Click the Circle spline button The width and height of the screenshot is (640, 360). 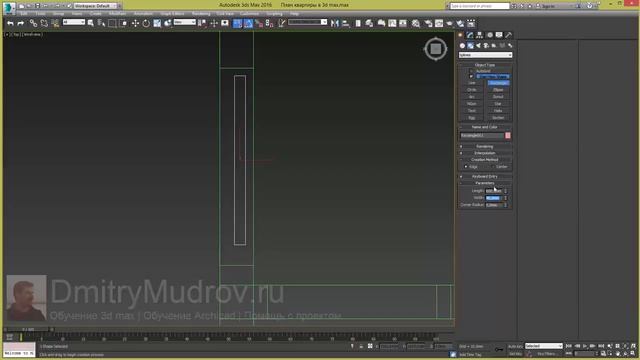(x=472, y=90)
